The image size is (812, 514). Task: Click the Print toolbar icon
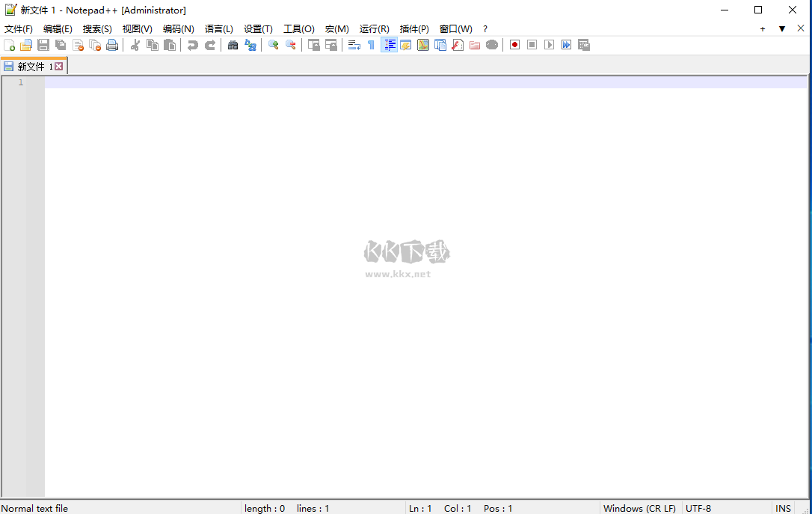point(113,45)
